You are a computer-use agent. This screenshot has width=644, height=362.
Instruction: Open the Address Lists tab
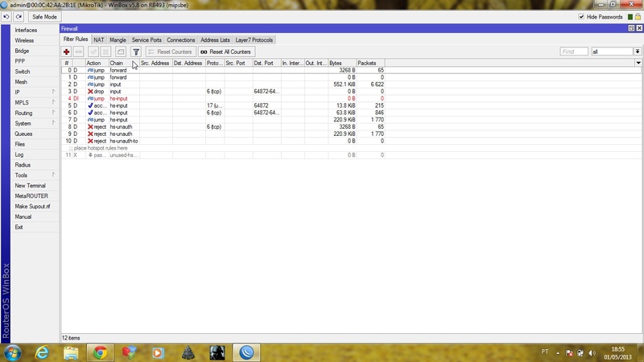215,39
